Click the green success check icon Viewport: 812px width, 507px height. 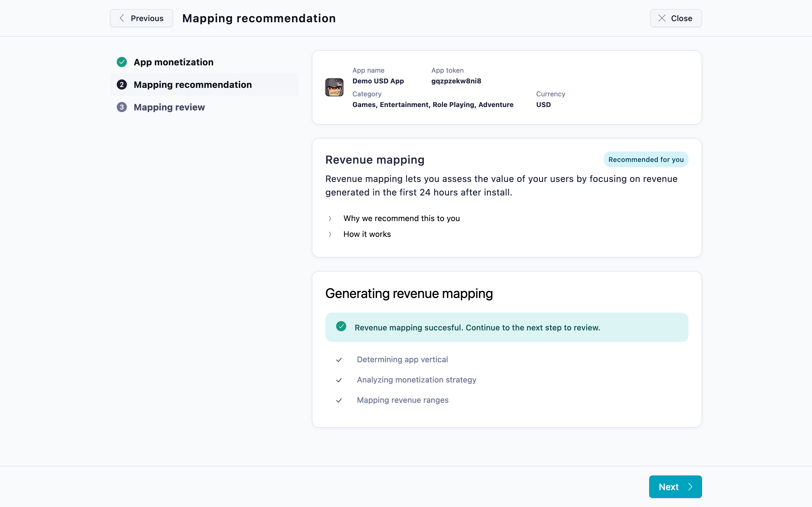click(341, 327)
